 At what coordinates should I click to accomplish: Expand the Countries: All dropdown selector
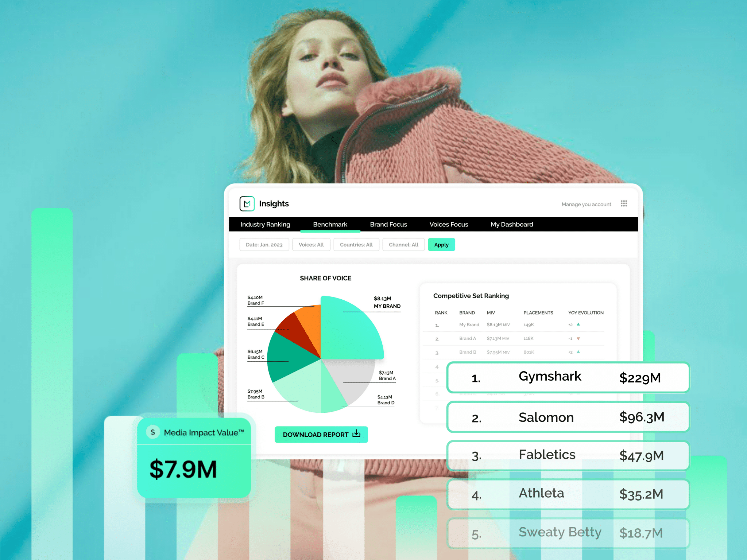[356, 245]
